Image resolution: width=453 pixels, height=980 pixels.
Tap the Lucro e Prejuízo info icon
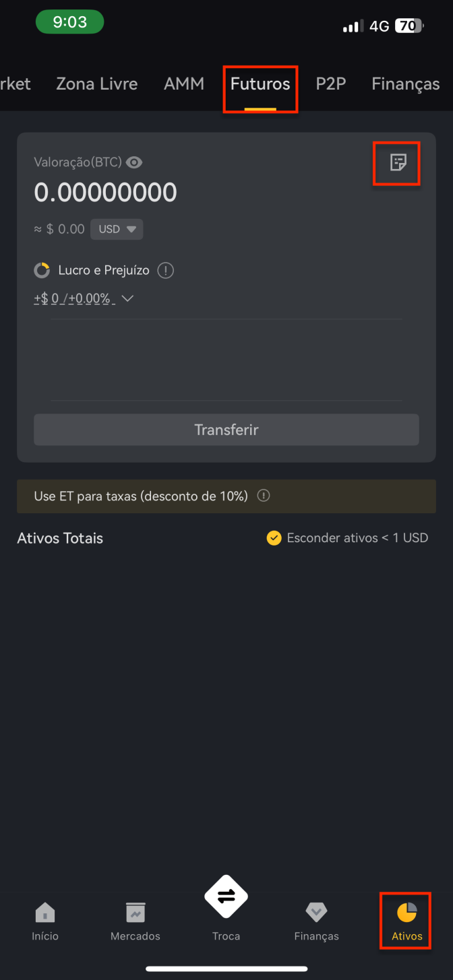(x=166, y=271)
